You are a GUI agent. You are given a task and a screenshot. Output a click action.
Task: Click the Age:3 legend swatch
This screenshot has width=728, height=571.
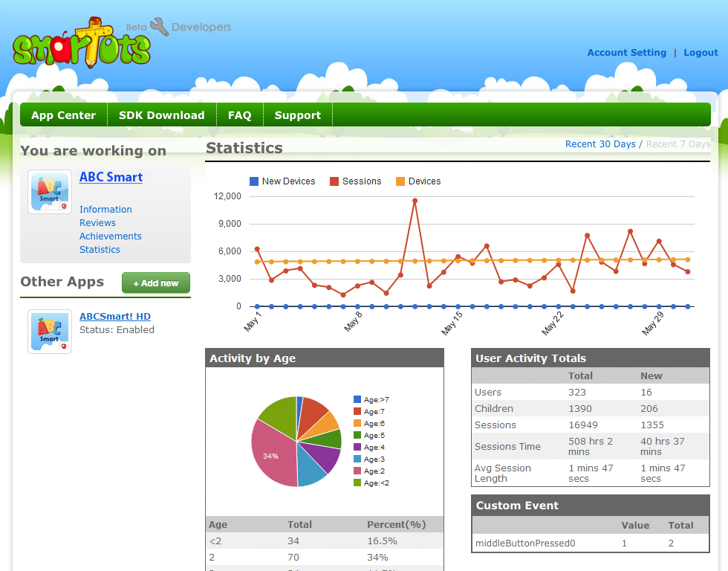357,459
